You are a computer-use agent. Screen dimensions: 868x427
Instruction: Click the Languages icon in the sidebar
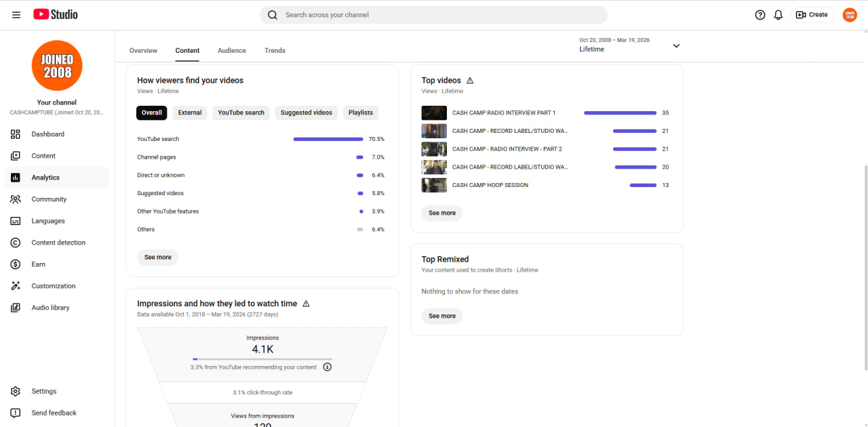[16, 221]
